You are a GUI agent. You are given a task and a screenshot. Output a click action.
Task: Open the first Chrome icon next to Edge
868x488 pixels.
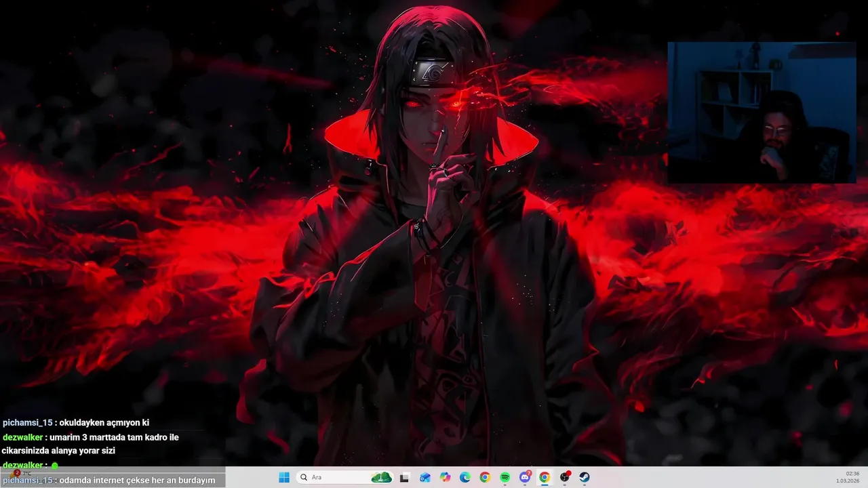[485, 477]
